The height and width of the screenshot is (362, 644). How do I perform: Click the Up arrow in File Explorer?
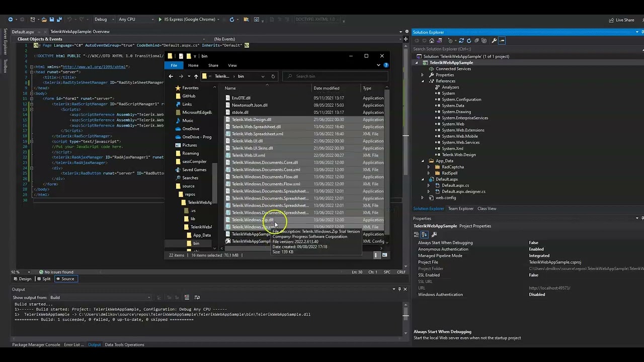[x=196, y=76]
